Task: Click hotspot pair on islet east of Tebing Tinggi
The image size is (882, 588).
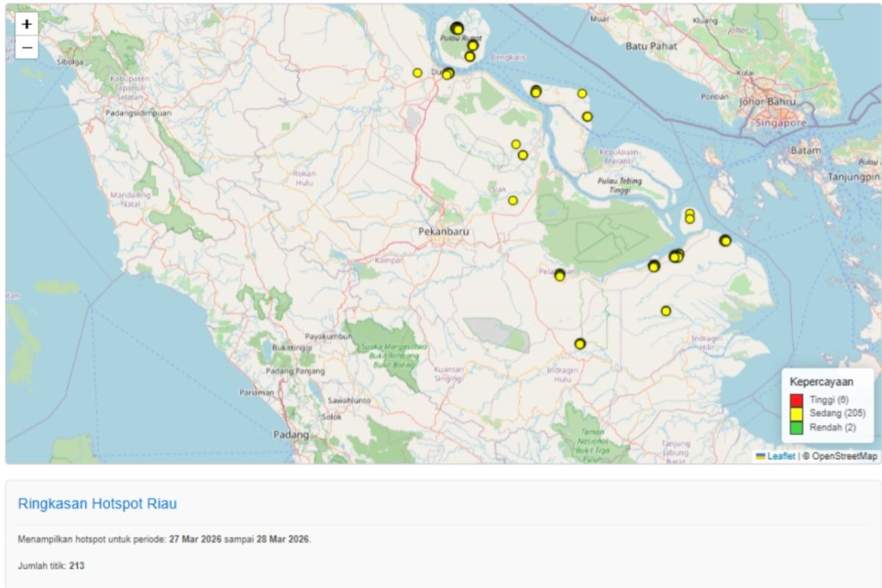Action: pos(689,216)
